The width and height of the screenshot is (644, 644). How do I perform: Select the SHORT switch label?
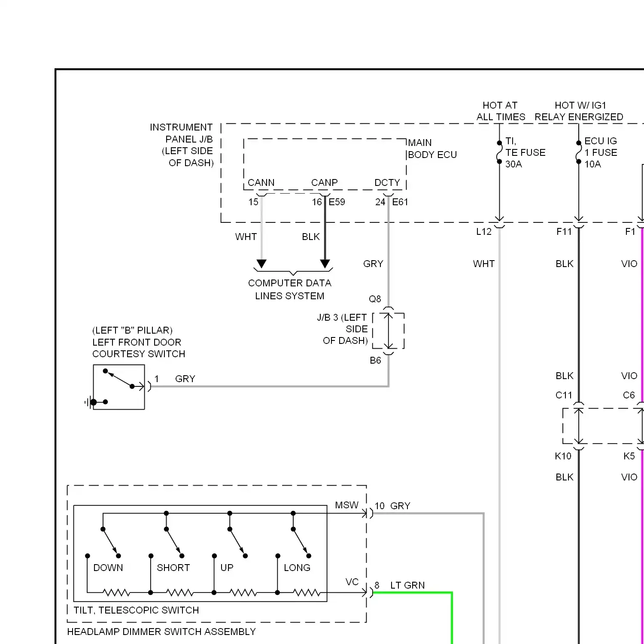173,568
